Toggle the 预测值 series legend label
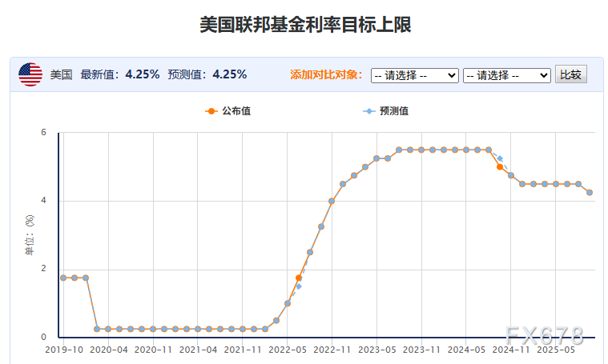This screenshot has width=608, height=364. (393, 111)
